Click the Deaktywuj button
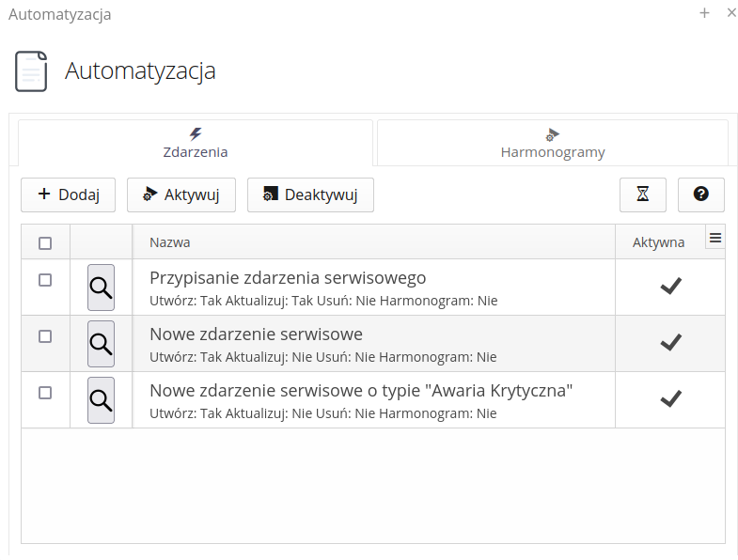Viewport: 738px width, 560px height. coord(310,194)
